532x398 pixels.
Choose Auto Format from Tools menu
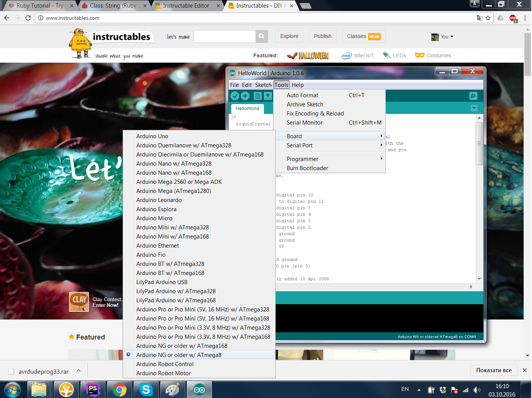click(x=330, y=95)
